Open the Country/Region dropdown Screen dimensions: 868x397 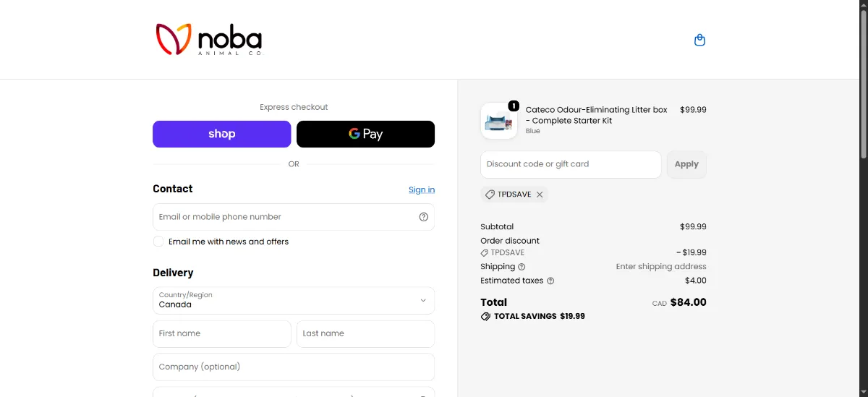[294, 300]
